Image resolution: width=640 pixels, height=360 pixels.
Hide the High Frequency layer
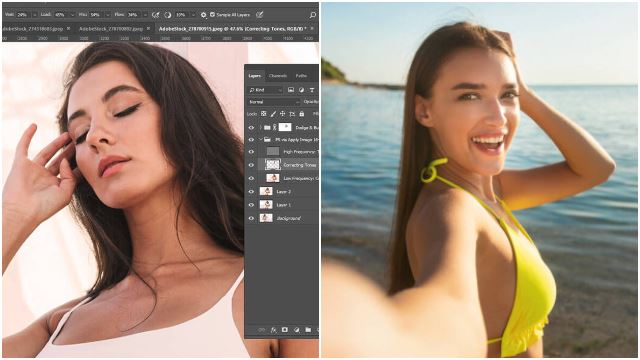coord(251,152)
